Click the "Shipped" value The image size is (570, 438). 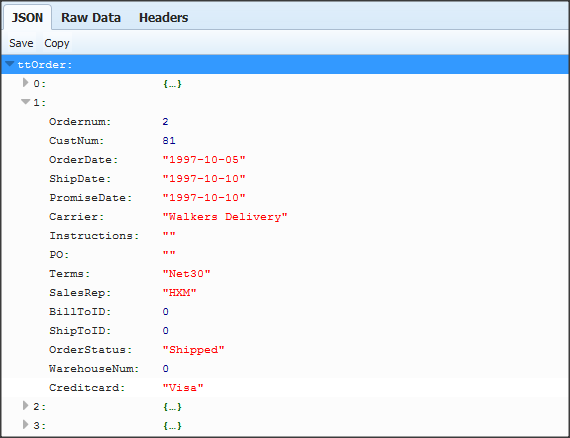(193, 350)
